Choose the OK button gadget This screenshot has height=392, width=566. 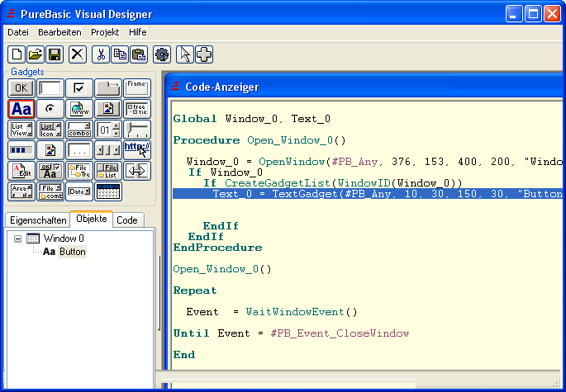[x=21, y=88]
